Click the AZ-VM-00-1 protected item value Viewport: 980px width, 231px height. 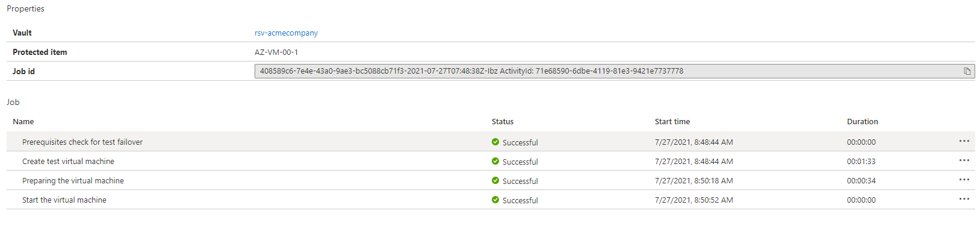pos(276,52)
